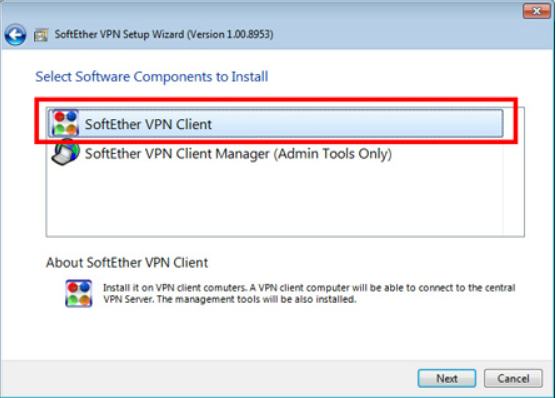The height and width of the screenshot is (398, 556).
Task: Click the setup wizard title bar icon
Action: (x=41, y=35)
